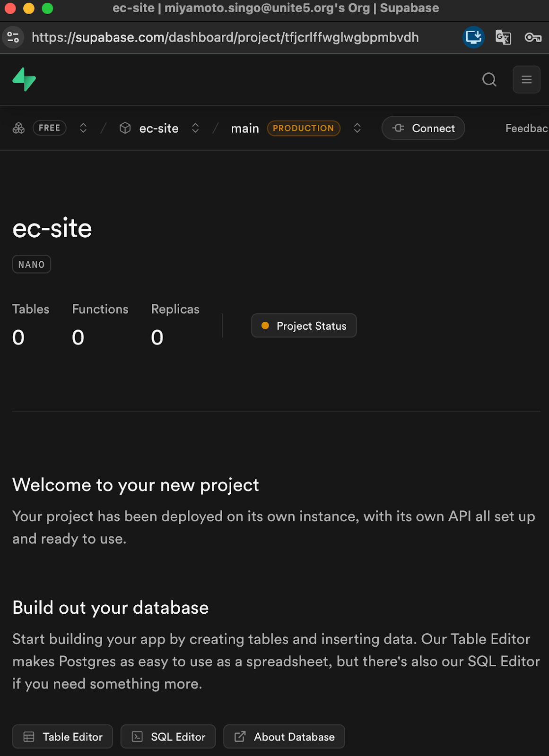Click the install app icon in address bar
549x756 pixels.
tap(473, 37)
